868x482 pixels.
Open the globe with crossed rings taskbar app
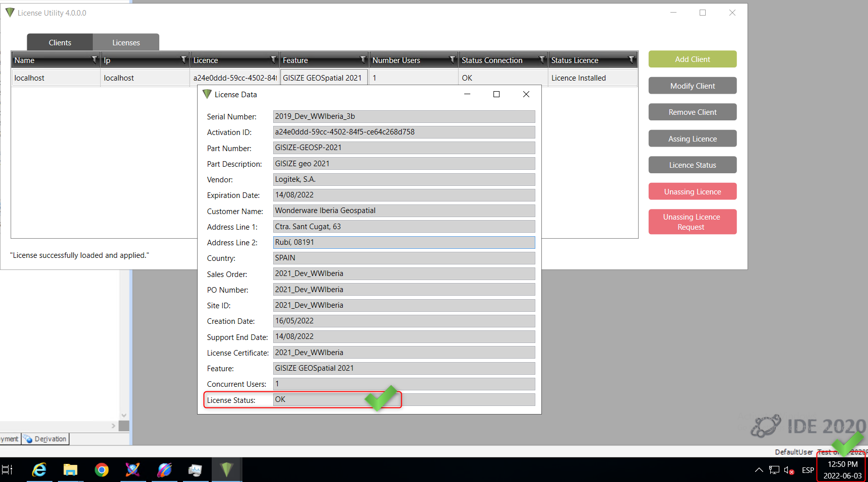click(133, 470)
